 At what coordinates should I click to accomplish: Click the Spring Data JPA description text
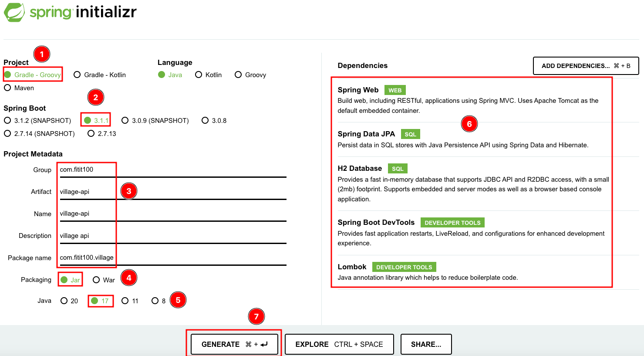(x=463, y=145)
